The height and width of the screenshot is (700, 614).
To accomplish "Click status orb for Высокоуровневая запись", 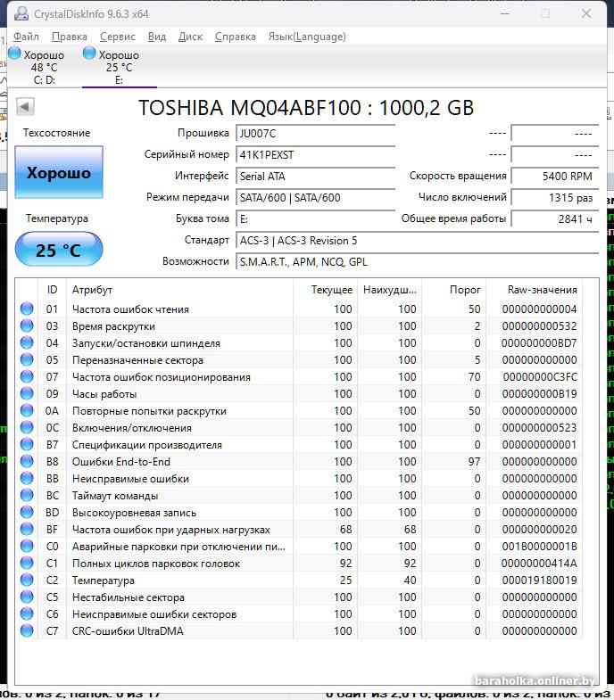I will [x=27, y=512].
